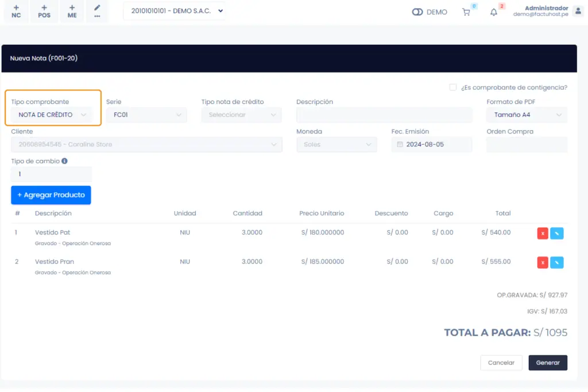Click the 'S/ 185.000000' unit price
Screen dimensions: 588x392
[x=323, y=262]
